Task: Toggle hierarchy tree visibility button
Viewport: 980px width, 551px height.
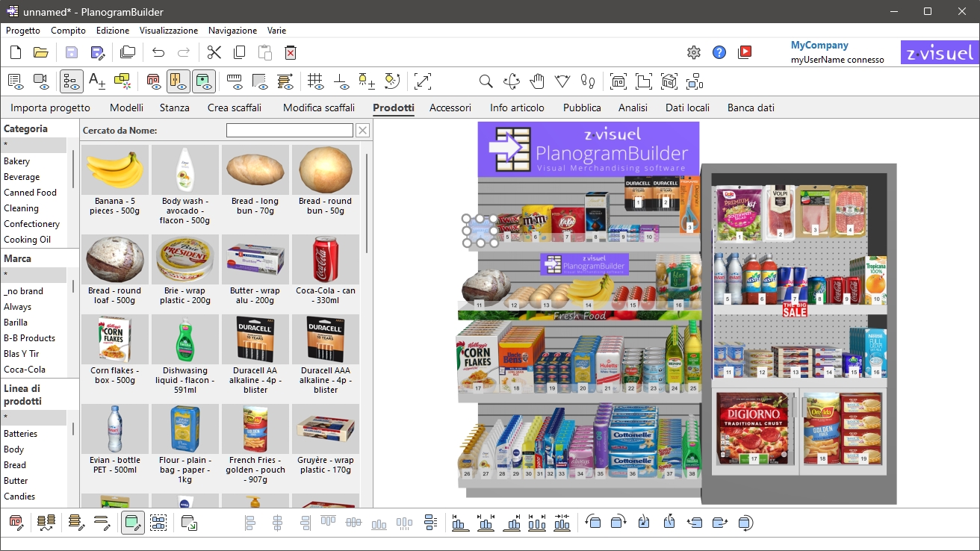Action: click(x=72, y=81)
